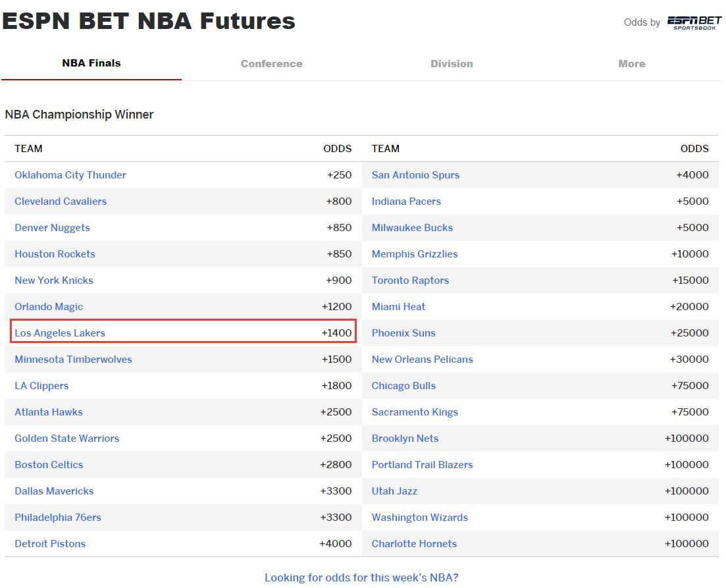Screen dimensions: 726x588
Task: Open the More tab
Action: (x=631, y=64)
